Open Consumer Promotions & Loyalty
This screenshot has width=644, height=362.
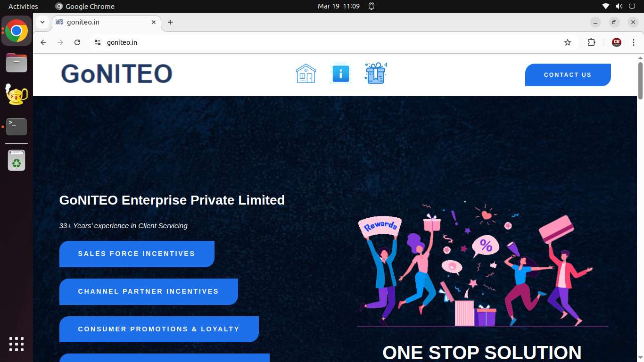159,329
